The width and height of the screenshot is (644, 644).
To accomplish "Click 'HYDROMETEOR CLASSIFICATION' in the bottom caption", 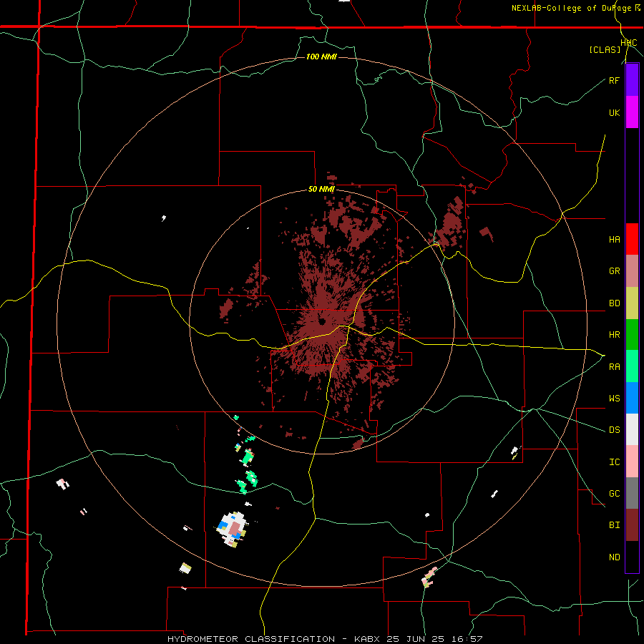I will click(x=251, y=639).
